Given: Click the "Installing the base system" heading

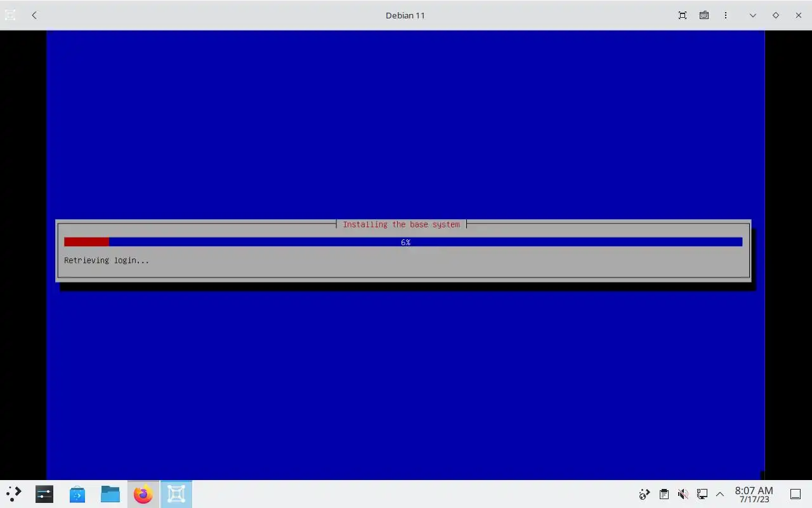Looking at the screenshot, I should point(401,224).
